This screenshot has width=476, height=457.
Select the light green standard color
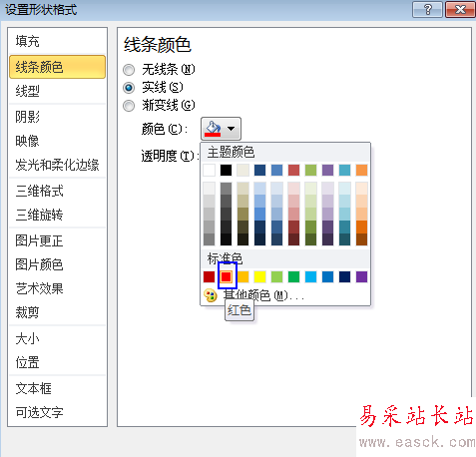(x=276, y=276)
